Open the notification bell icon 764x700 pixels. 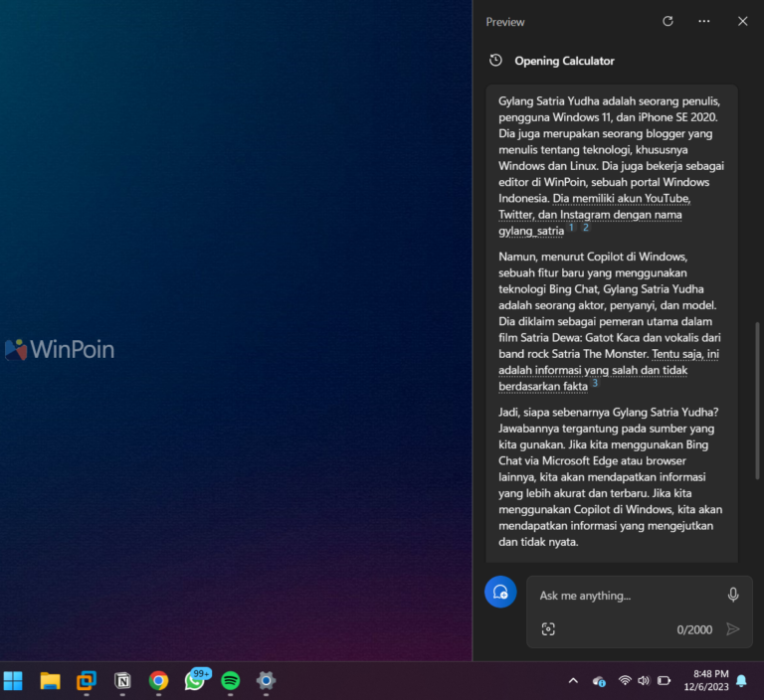click(741, 680)
